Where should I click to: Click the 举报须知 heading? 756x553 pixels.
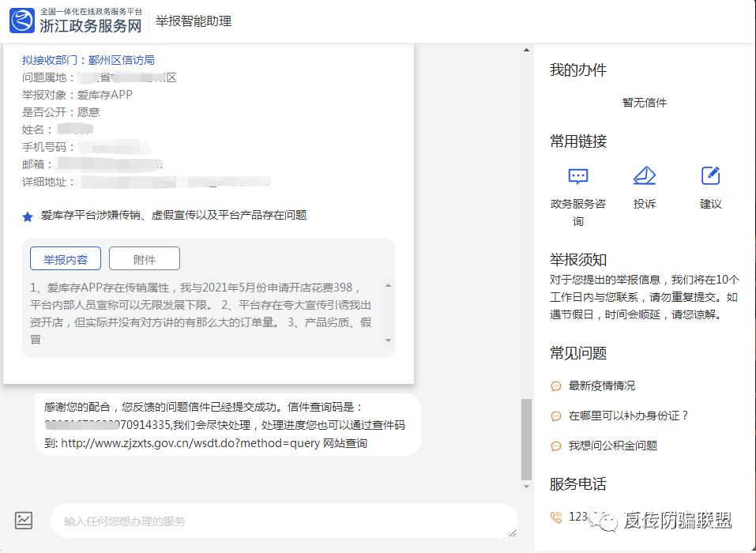(578, 260)
